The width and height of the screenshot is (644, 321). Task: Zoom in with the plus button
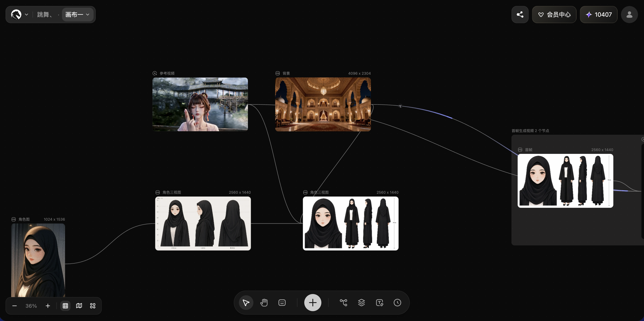48,306
